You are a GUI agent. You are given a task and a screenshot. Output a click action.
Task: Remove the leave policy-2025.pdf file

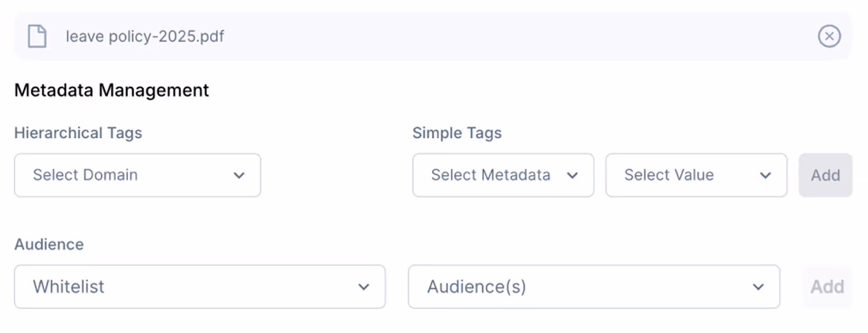[x=829, y=36]
